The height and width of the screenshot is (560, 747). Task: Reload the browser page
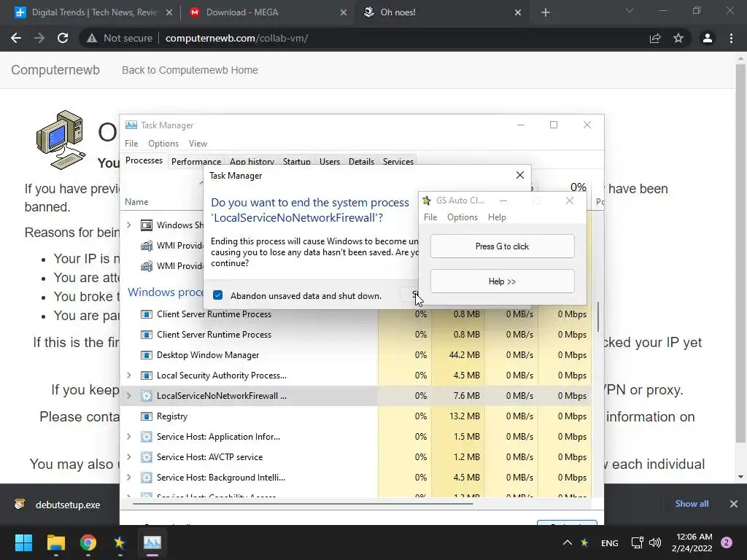pyautogui.click(x=63, y=38)
